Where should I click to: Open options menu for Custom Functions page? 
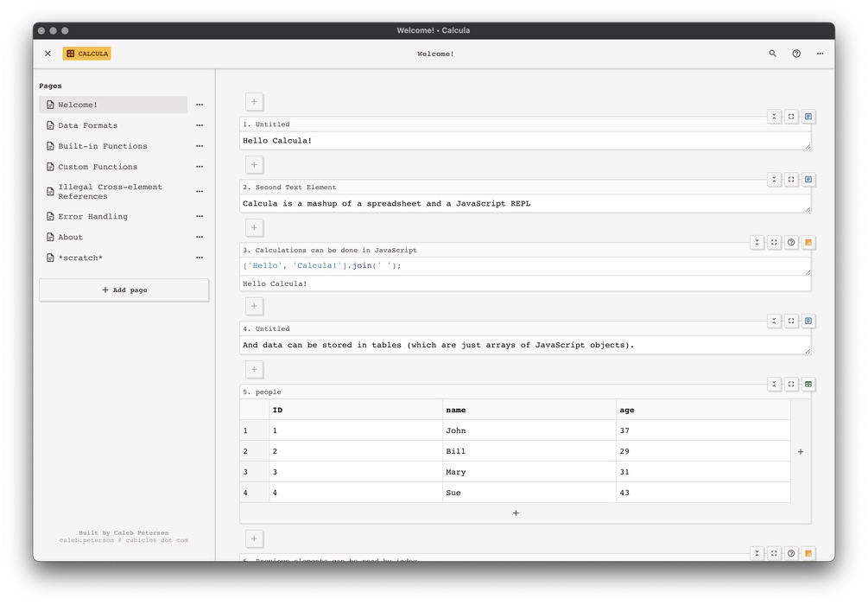[200, 167]
